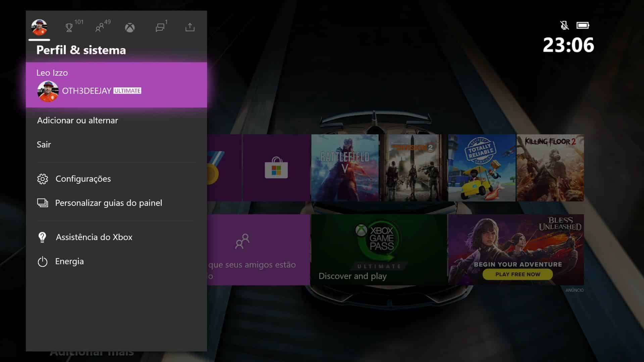Open the Microsoft Store tile
The height and width of the screenshot is (362, 644).
click(277, 168)
